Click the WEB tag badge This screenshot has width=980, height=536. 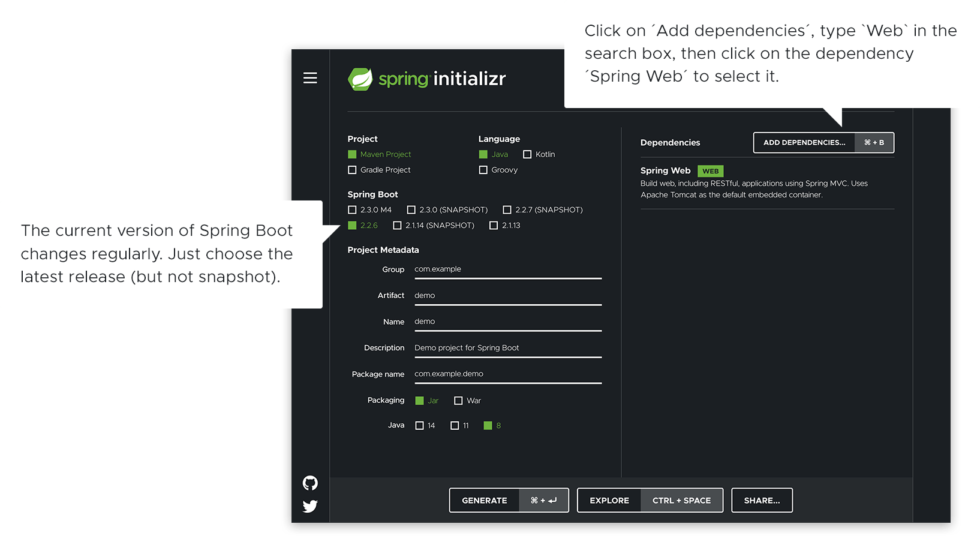click(x=710, y=171)
